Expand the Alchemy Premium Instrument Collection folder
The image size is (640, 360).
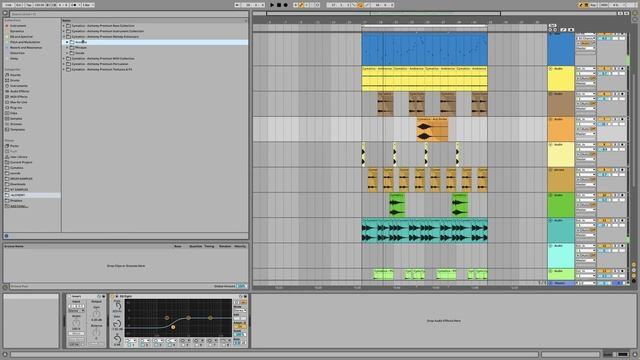(64, 31)
